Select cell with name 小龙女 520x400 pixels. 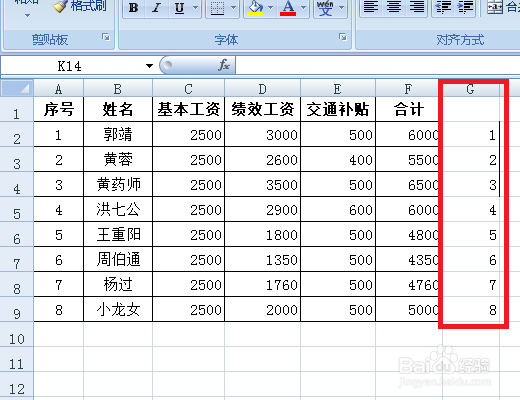pos(118,309)
